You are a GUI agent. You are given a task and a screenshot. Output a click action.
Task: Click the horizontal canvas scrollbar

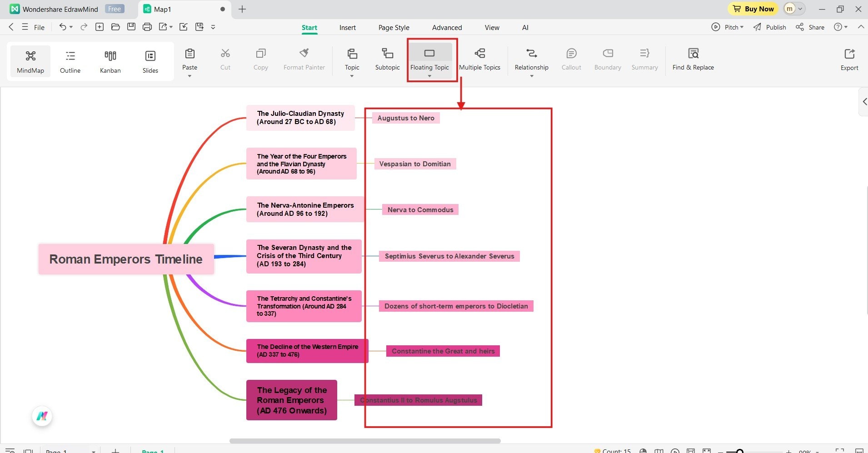click(365, 441)
